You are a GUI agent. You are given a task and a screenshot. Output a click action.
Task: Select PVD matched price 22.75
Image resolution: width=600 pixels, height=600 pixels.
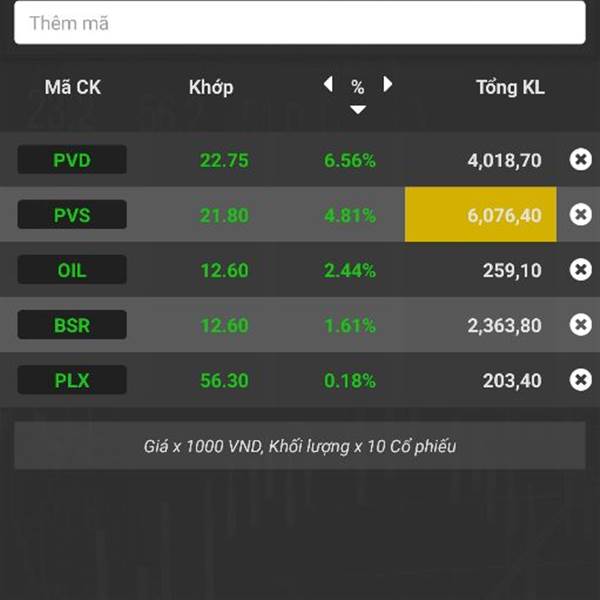click(224, 160)
